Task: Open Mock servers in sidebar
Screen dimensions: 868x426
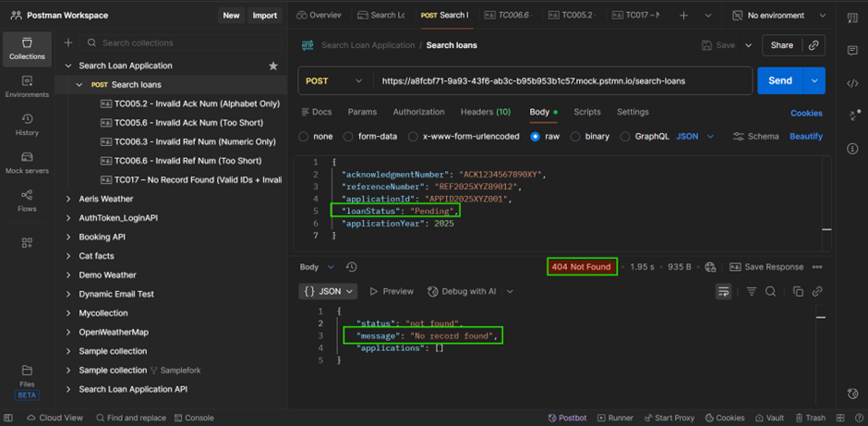Action: point(27,164)
